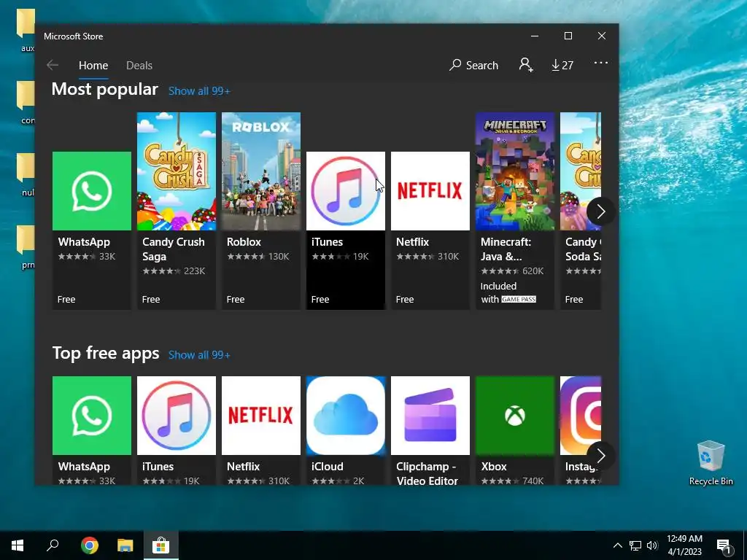The width and height of the screenshot is (747, 560).
Task: Click the Top free apps heading
Action: [x=106, y=353]
